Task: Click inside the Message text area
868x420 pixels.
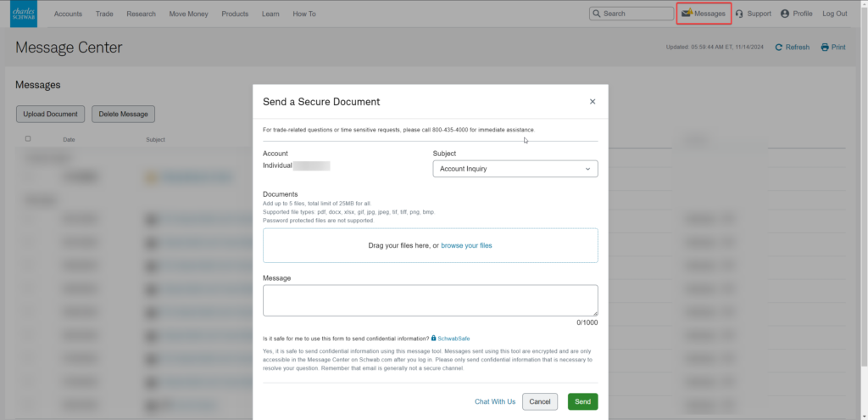Action: click(430, 300)
